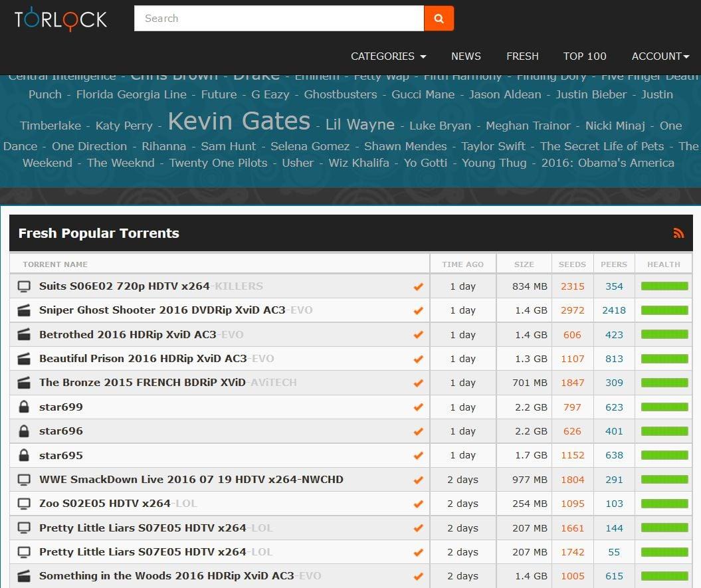Screen dimensions: 701x588
Task: Click the verified checkmark on The Bronze row
Action: (418, 383)
